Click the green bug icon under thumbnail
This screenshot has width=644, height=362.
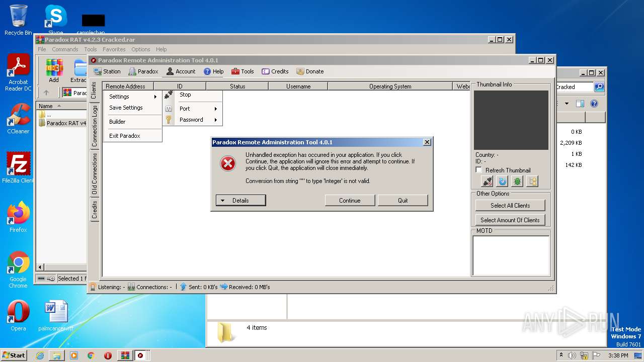pyautogui.click(x=517, y=182)
